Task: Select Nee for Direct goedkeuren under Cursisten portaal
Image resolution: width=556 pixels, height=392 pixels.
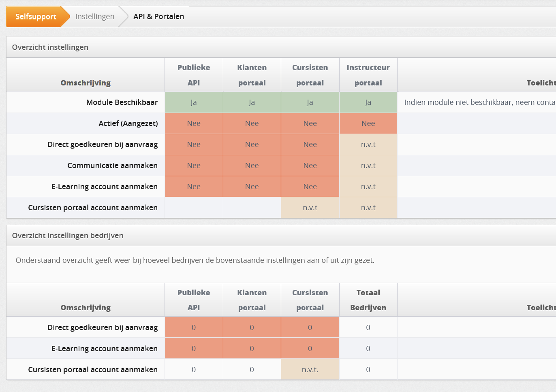Action: (x=310, y=145)
